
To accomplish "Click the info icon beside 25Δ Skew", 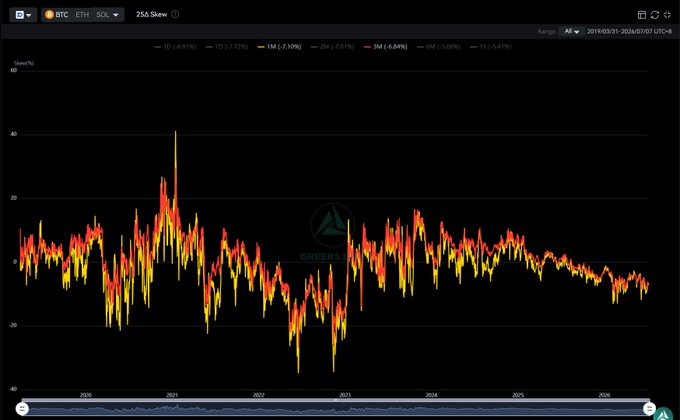I will pos(175,14).
